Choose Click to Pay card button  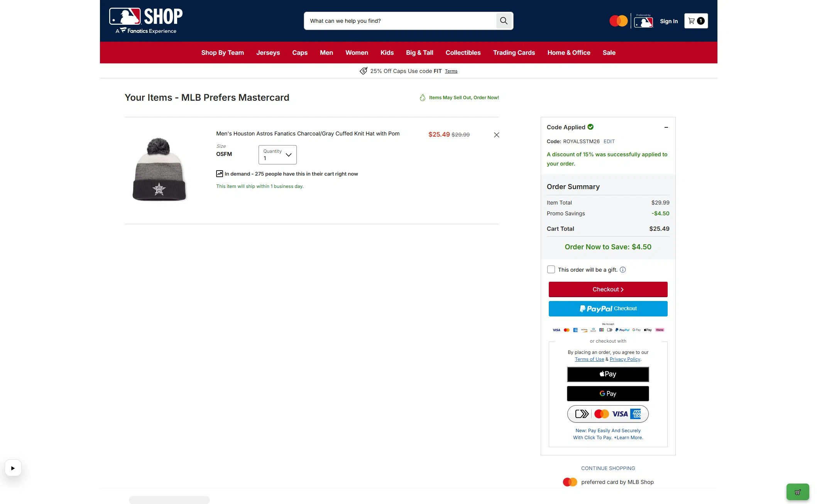(608, 414)
